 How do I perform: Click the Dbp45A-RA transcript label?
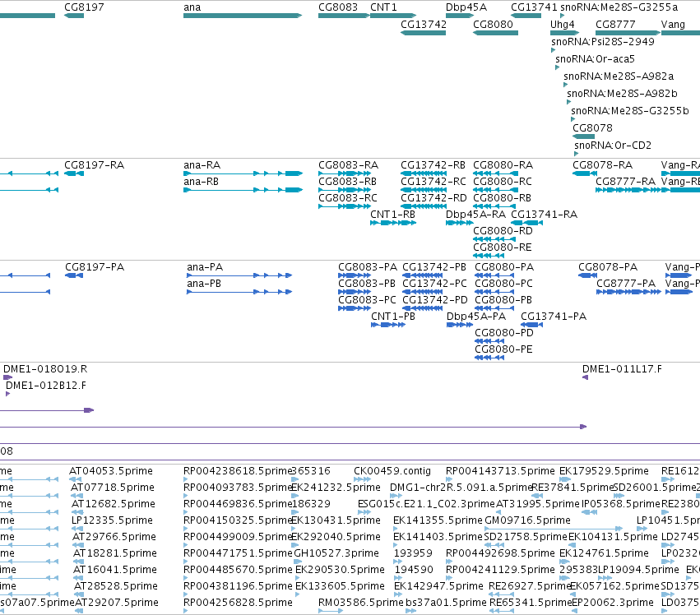[x=476, y=215]
